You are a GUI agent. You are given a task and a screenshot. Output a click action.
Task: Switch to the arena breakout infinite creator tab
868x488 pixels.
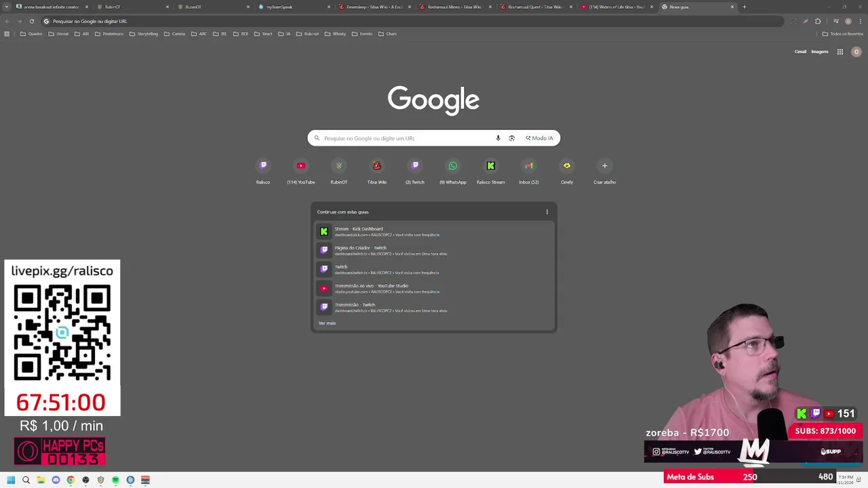coord(52,7)
